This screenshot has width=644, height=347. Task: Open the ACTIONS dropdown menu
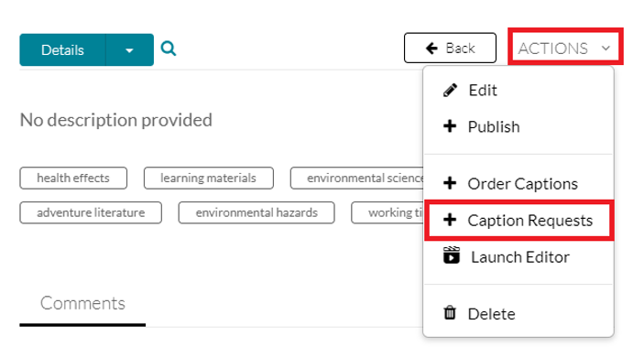pyautogui.click(x=565, y=47)
